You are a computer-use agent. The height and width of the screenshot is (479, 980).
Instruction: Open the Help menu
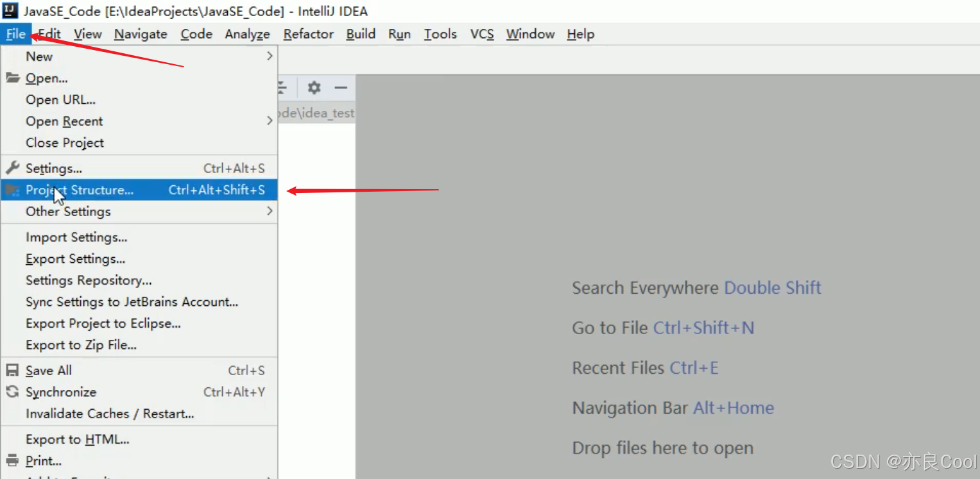tap(580, 34)
